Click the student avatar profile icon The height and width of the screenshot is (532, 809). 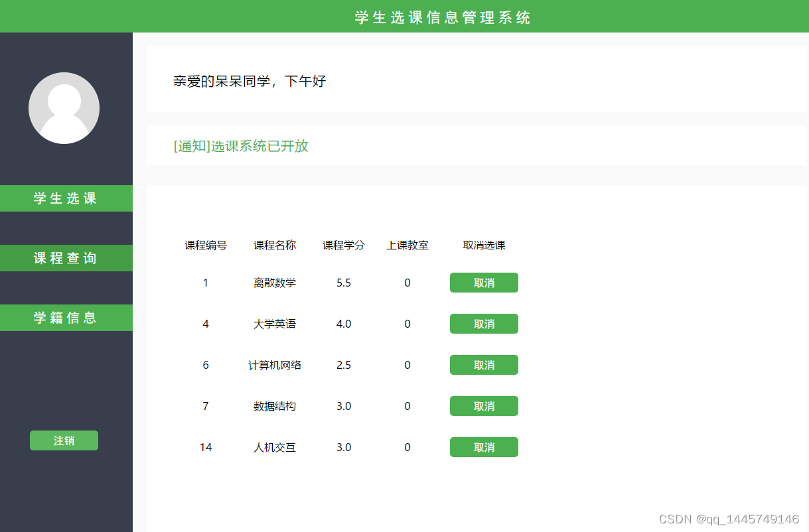tap(64, 107)
